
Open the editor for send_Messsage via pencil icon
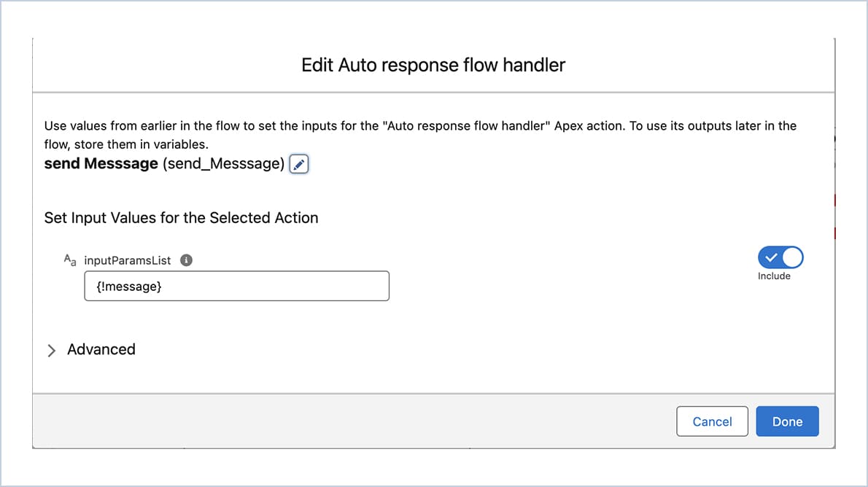[x=298, y=163]
